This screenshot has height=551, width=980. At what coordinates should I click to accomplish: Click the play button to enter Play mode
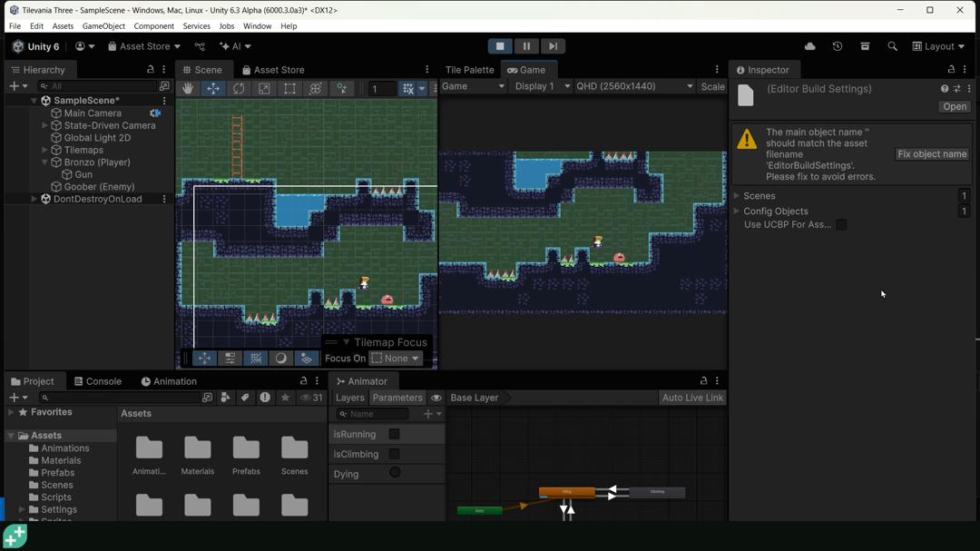(500, 45)
